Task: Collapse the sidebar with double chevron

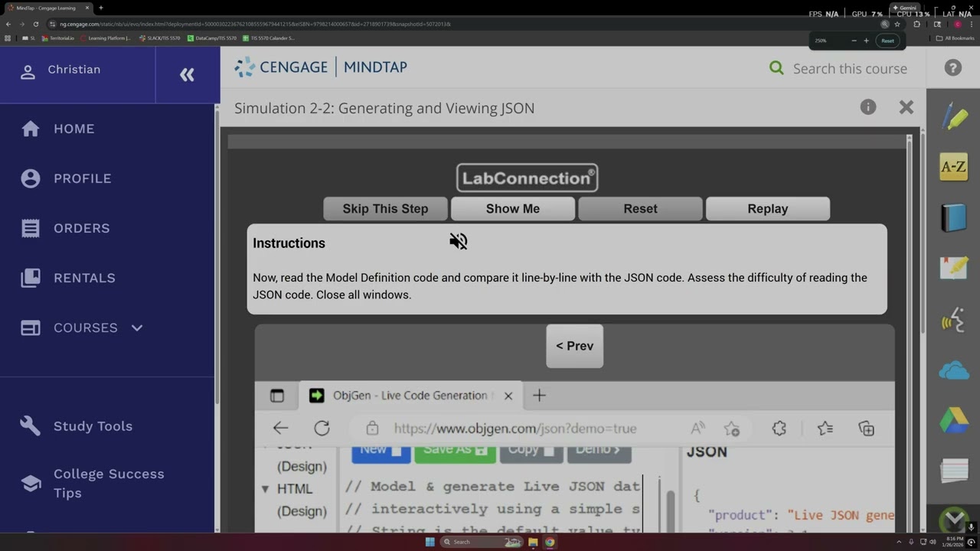Action: tap(187, 74)
